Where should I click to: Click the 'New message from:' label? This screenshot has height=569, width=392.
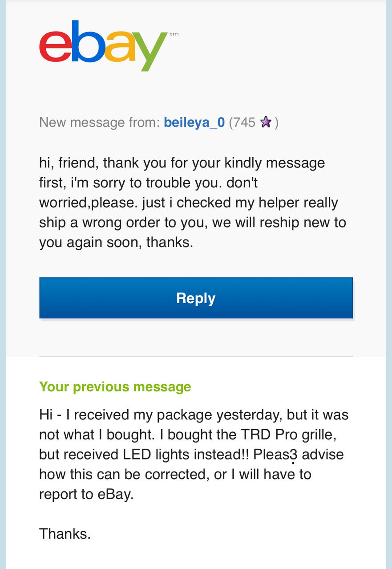pos(99,122)
